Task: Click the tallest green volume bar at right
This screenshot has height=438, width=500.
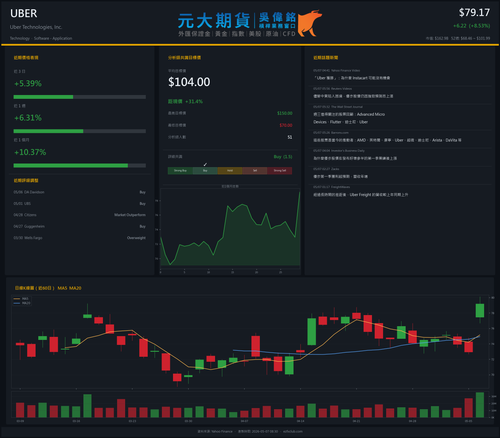Action: coord(480,405)
